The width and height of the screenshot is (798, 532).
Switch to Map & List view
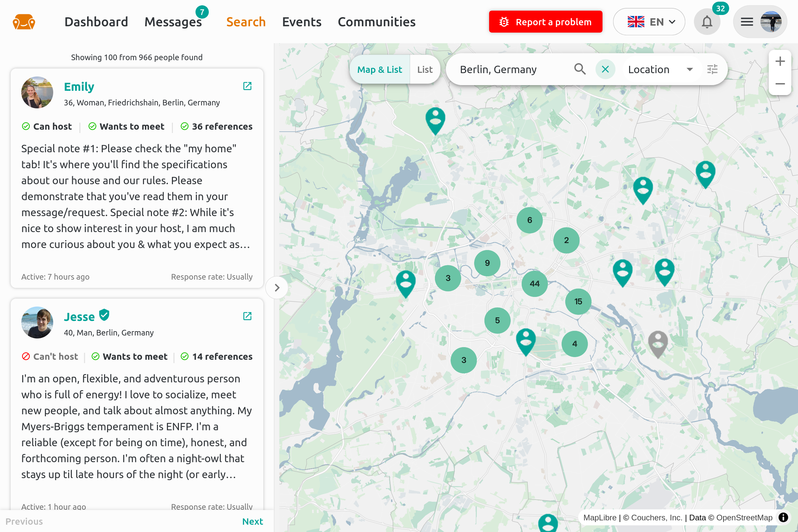[x=380, y=69]
